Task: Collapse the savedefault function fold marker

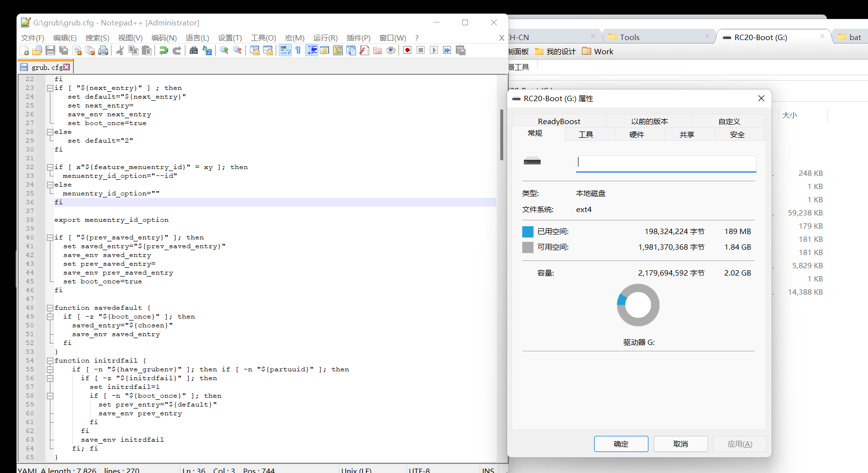Action: click(50, 308)
